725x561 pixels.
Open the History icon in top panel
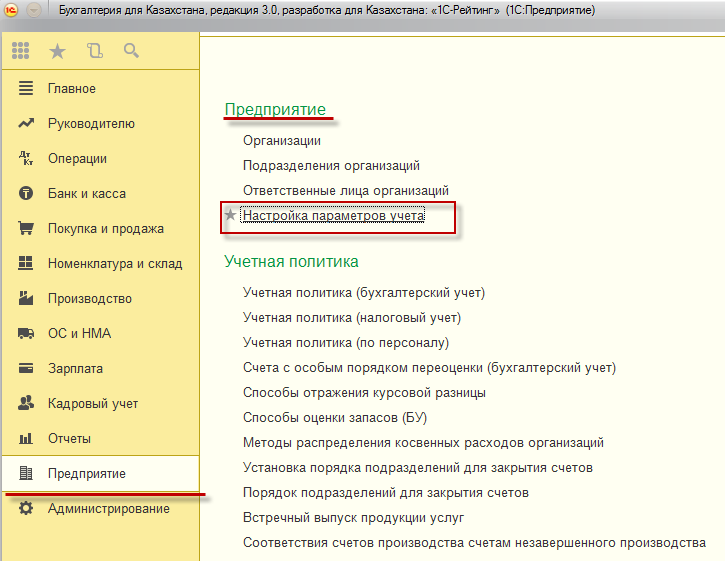click(x=94, y=51)
